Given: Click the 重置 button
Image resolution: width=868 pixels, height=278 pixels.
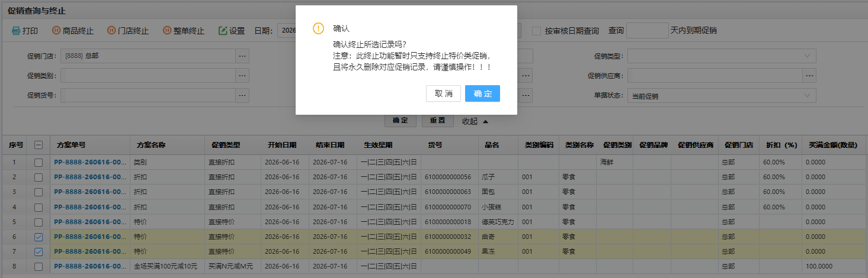Looking at the screenshot, I should coord(437,121).
